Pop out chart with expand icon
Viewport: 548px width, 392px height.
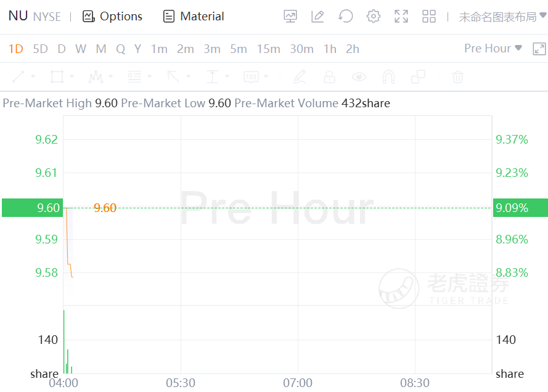coord(539,49)
